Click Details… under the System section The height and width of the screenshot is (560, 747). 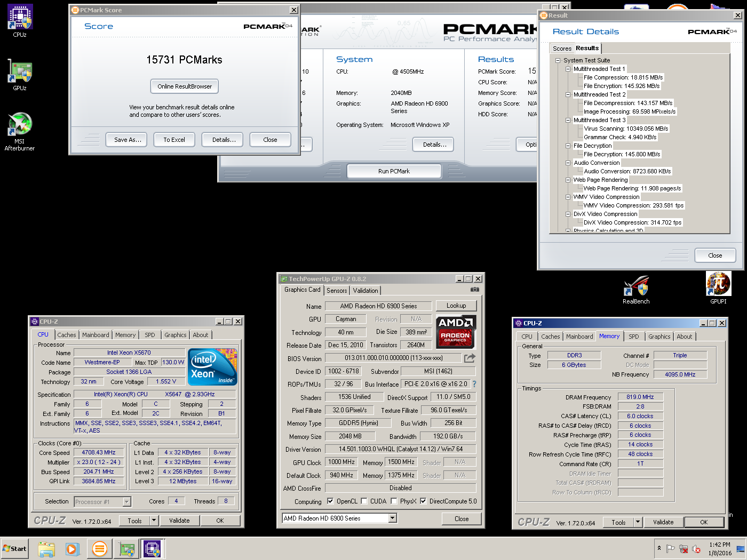(434, 145)
